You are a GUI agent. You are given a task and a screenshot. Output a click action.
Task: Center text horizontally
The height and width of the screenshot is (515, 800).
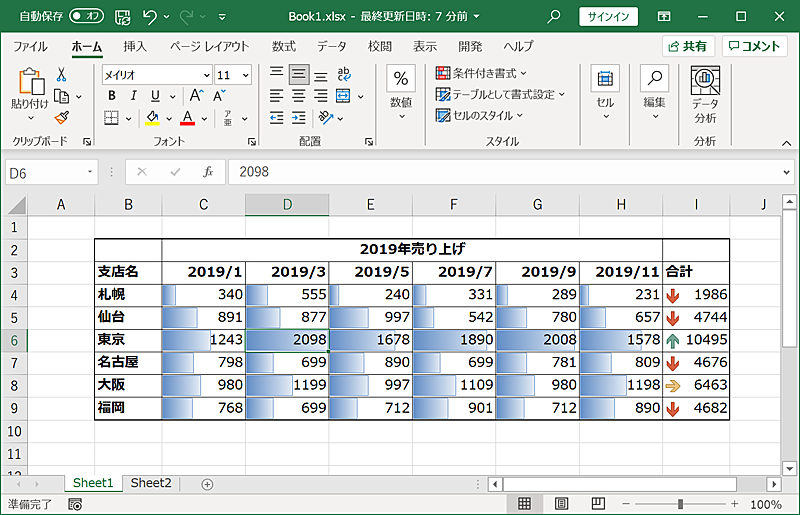(298, 96)
